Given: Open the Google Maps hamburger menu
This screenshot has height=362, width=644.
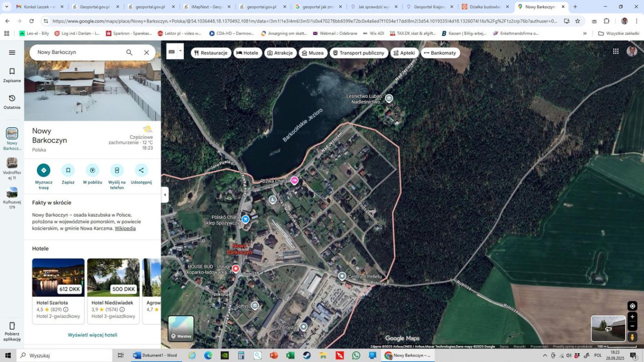Looking at the screenshot, I should coord(12,52).
